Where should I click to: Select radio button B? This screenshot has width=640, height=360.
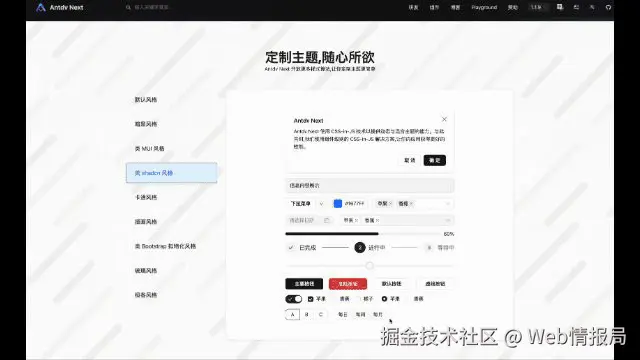[307, 314]
